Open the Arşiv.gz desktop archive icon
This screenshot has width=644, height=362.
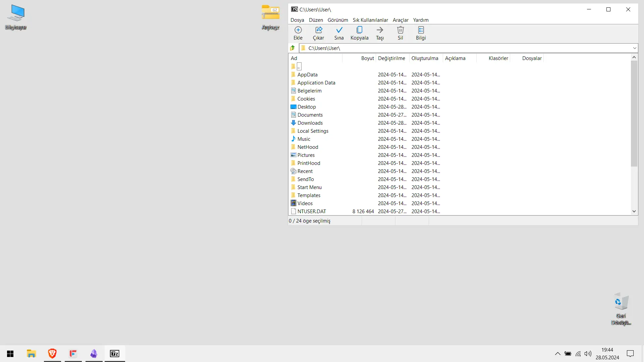(270, 17)
